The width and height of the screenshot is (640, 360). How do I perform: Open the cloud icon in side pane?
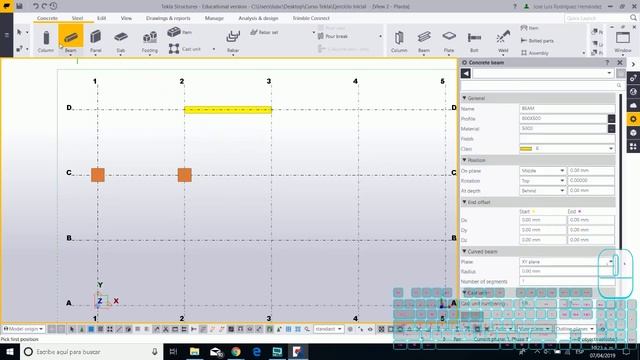click(x=633, y=105)
